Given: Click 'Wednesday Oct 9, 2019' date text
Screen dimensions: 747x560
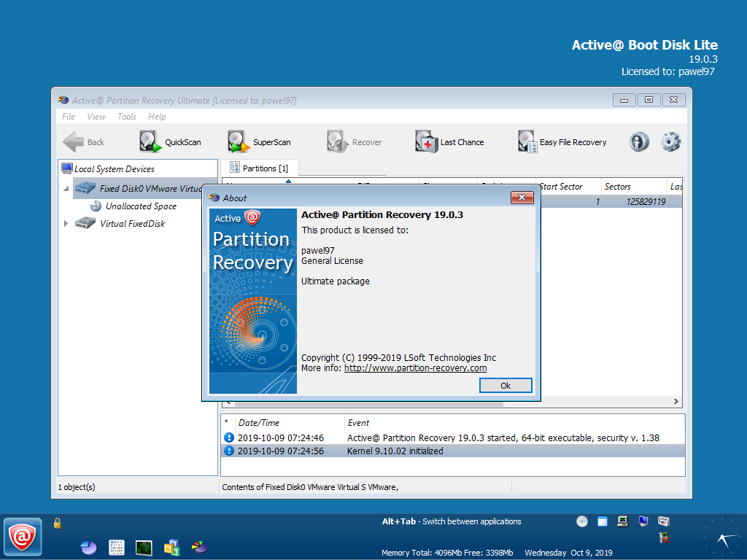Looking at the screenshot, I should (x=568, y=553).
